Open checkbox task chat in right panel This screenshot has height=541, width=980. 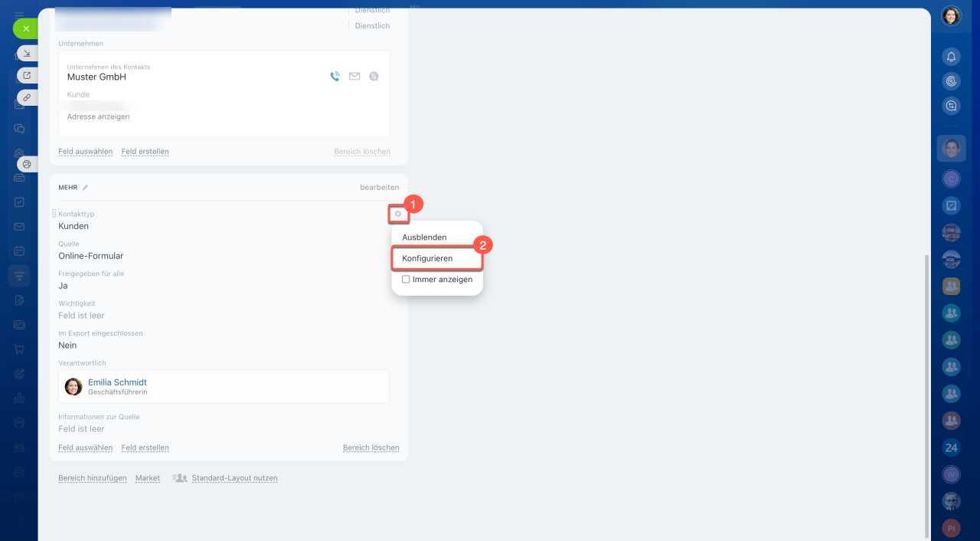click(x=951, y=205)
